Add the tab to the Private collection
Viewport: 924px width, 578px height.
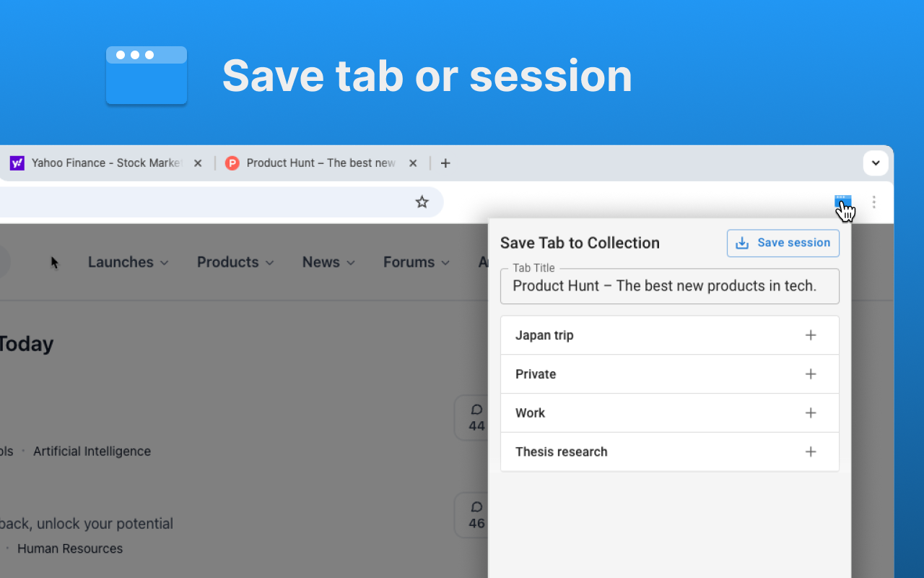[x=811, y=374]
